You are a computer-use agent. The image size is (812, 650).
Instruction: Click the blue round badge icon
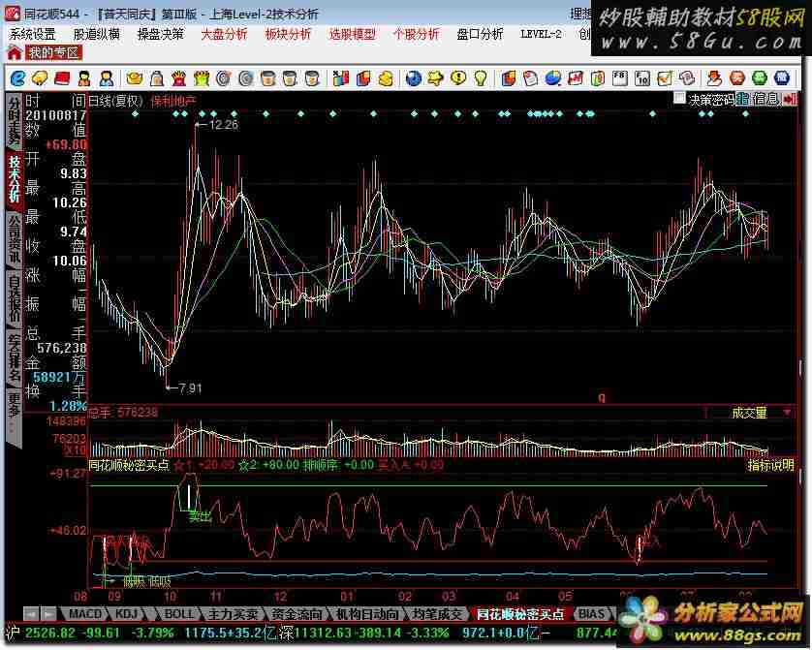(781, 78)
